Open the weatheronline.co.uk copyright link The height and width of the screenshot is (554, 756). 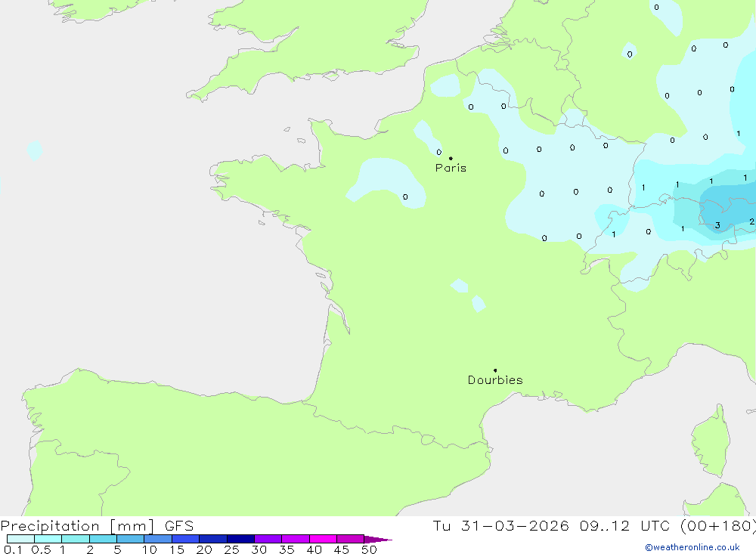[692, 547]
